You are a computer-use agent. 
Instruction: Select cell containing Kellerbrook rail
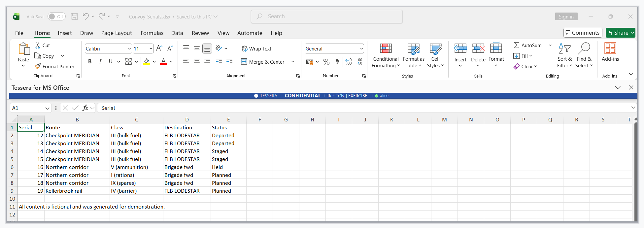[77, 191]
